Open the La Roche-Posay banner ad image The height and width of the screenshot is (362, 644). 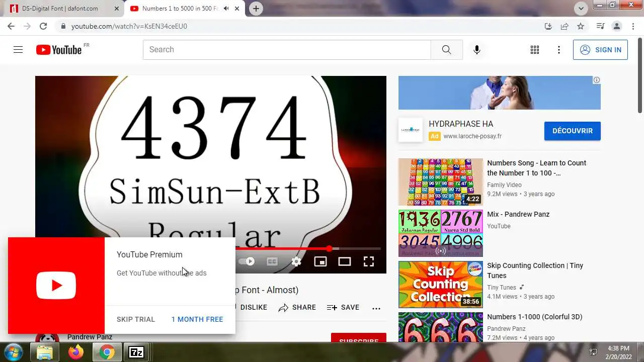click(500, 93)
